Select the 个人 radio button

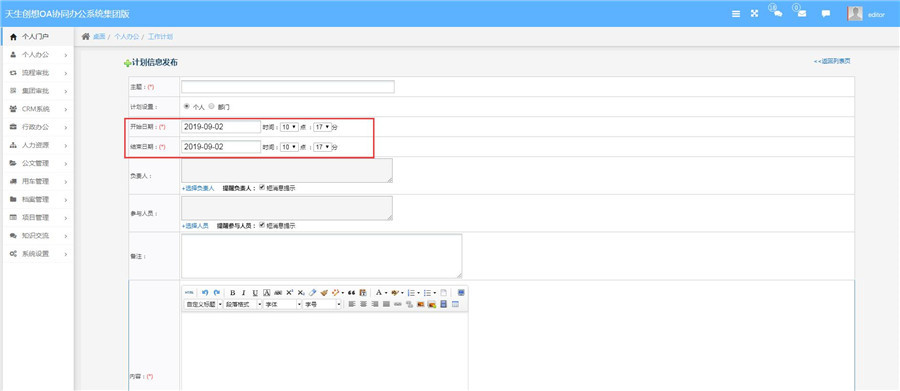(187, 106)
